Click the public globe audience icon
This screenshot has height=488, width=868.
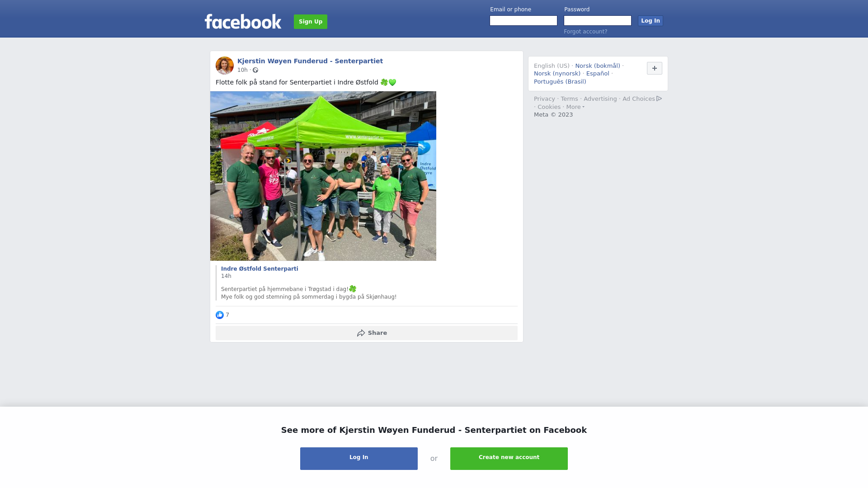pyautogui.click(x=255, y=70)
